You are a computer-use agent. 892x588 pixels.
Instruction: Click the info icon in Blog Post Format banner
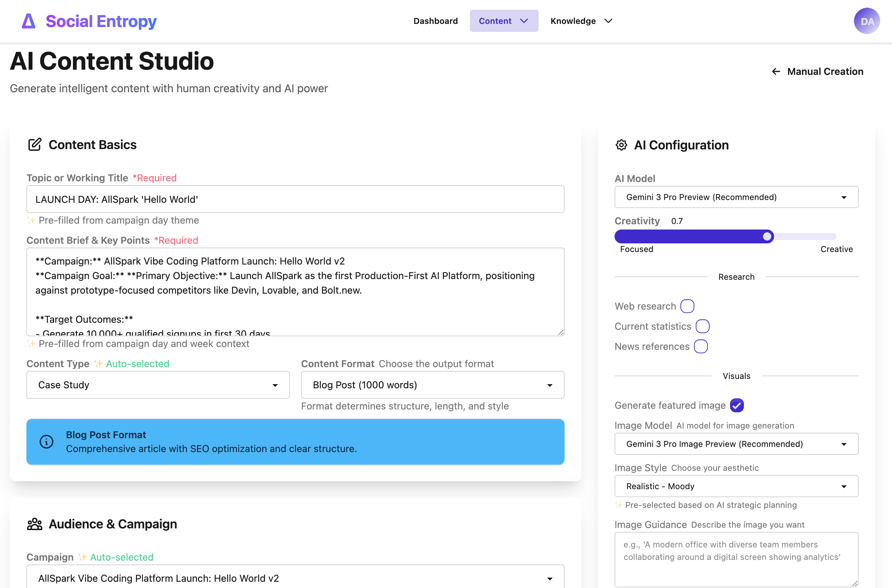coord(46,442)
